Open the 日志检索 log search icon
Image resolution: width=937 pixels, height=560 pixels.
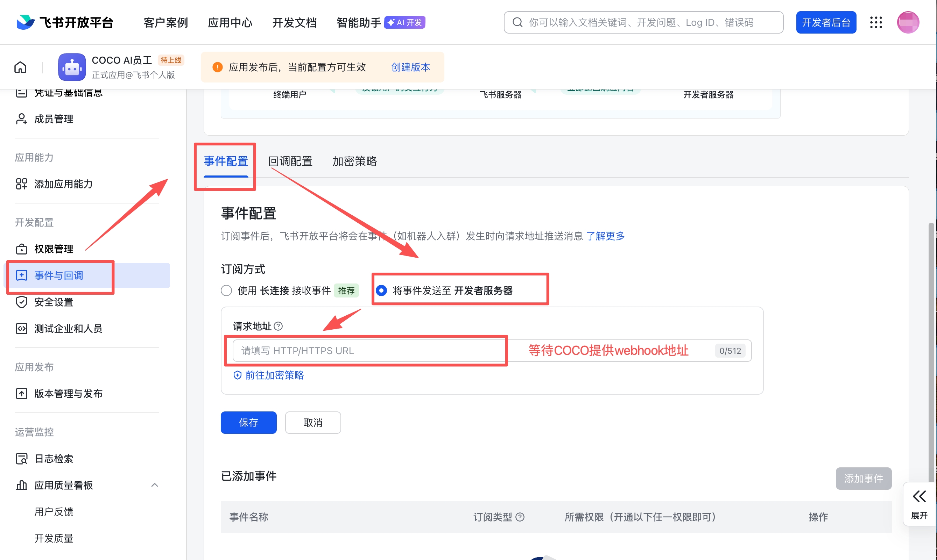(22, 459)
